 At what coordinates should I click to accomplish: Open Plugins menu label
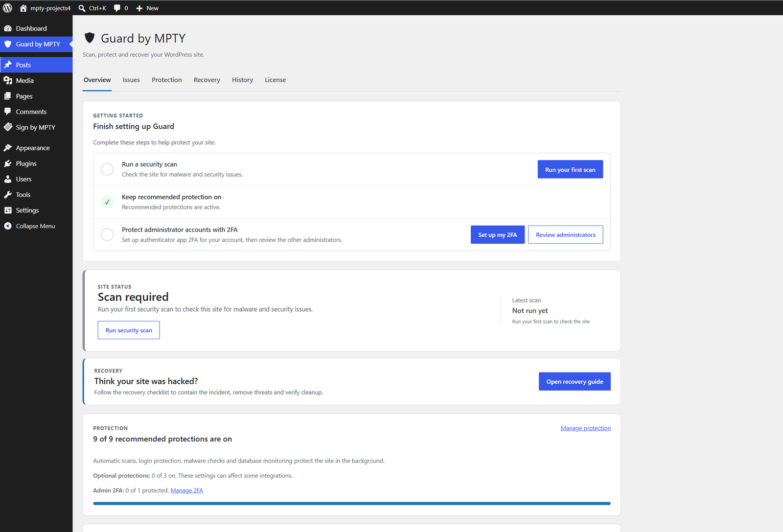pyautogui.click(x=26, y=163)
